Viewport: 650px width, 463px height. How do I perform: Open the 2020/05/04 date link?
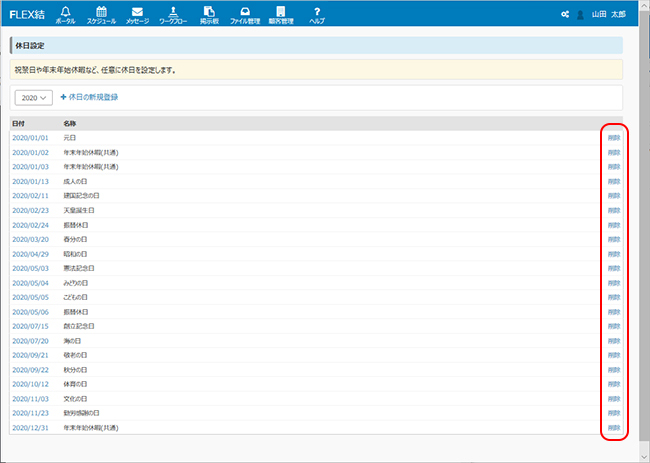pyautogui.click(x=30, y=283)
